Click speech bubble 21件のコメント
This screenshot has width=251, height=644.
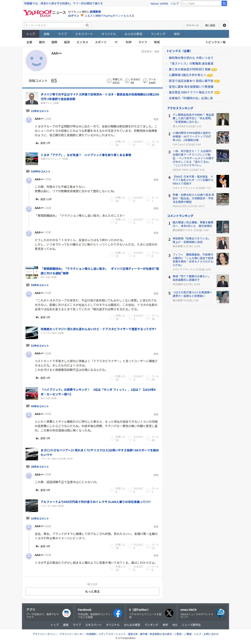pos(28,111)
